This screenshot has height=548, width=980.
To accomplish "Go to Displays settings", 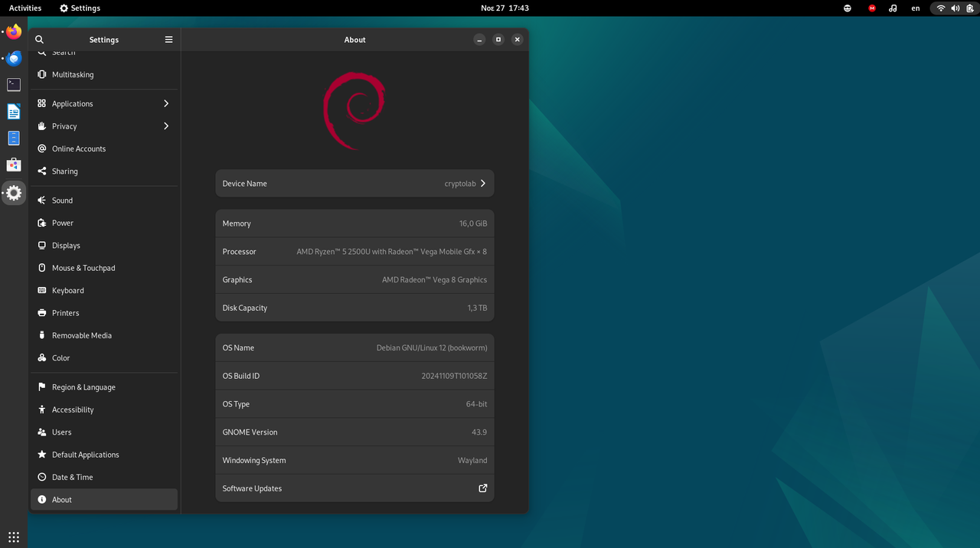I will click(x=104, y=246).
